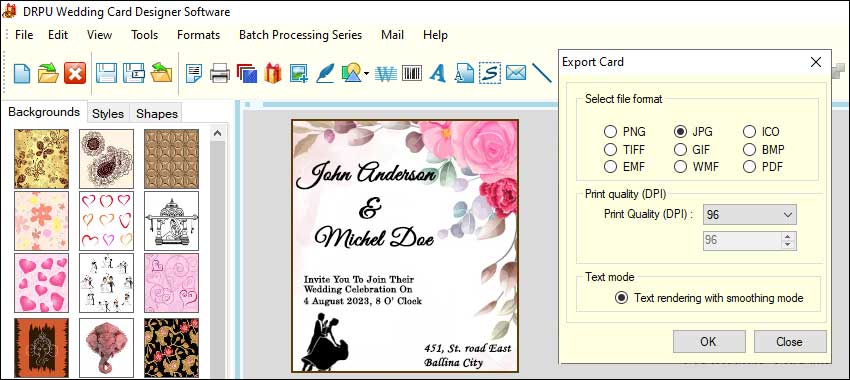Select the shapes tool icon
The height and width of the screenshot is (380, 850).
pyautogui.click(x=351, y=73)
